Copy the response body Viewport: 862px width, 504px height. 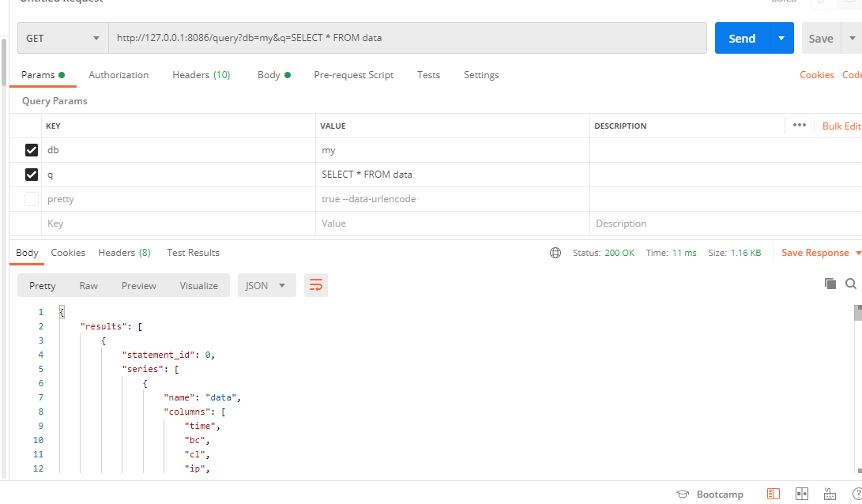point(830,283)
